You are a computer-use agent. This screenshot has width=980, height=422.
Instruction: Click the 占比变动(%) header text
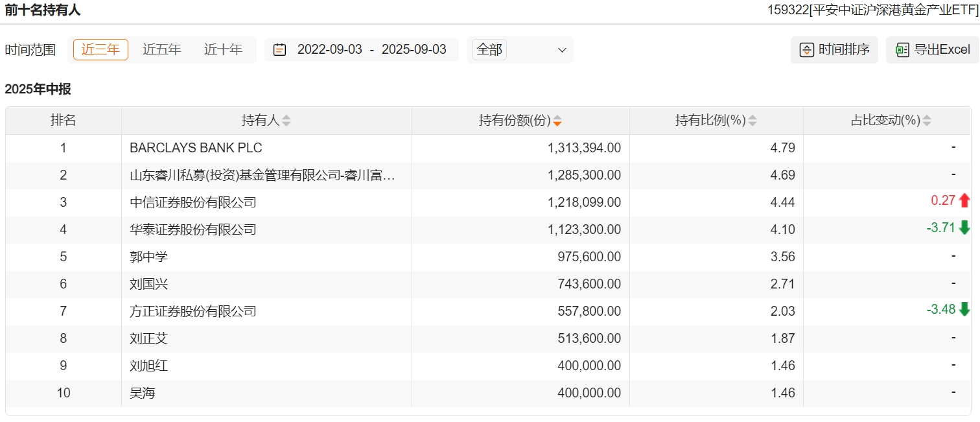click(886, 121)
